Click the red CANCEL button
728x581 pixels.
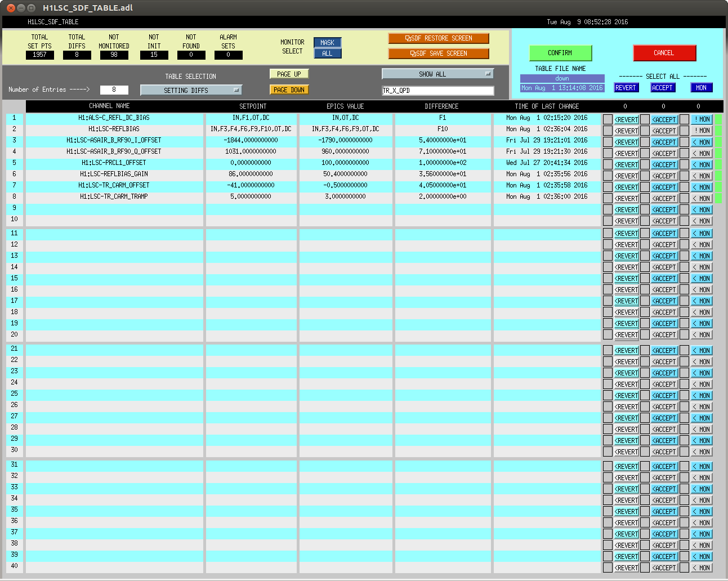click(664, 53)
